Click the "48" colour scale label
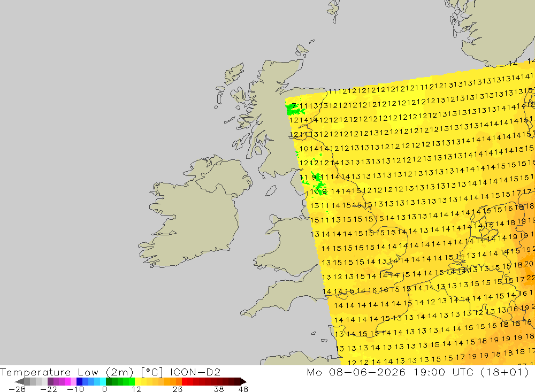 [243, 389]
